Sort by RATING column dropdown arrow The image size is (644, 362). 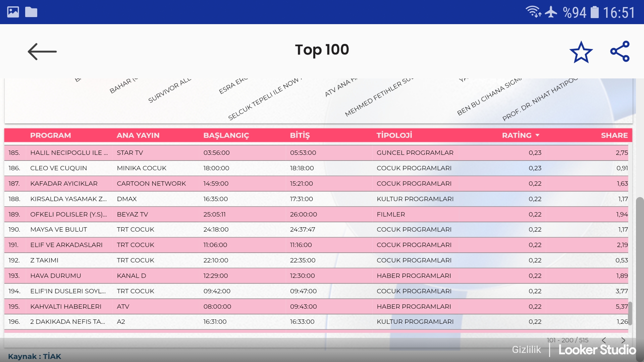[537, 135]
